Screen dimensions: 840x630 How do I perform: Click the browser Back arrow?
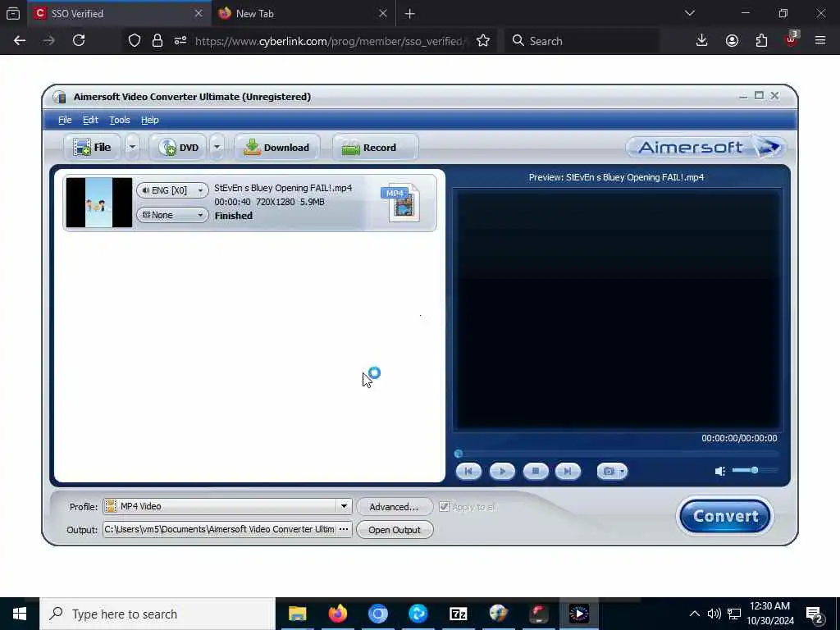click(20, 41)
